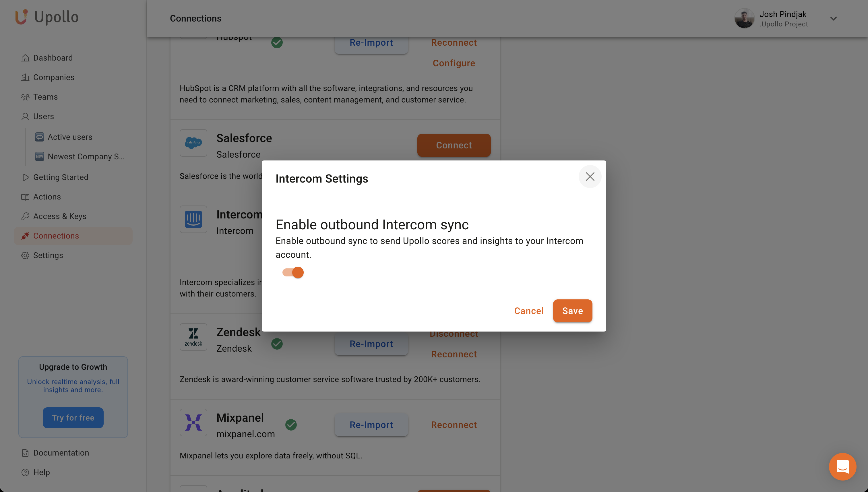Click the Mixpanel Reconnect link
868x492 pixels.
click(x=454, y=425)
